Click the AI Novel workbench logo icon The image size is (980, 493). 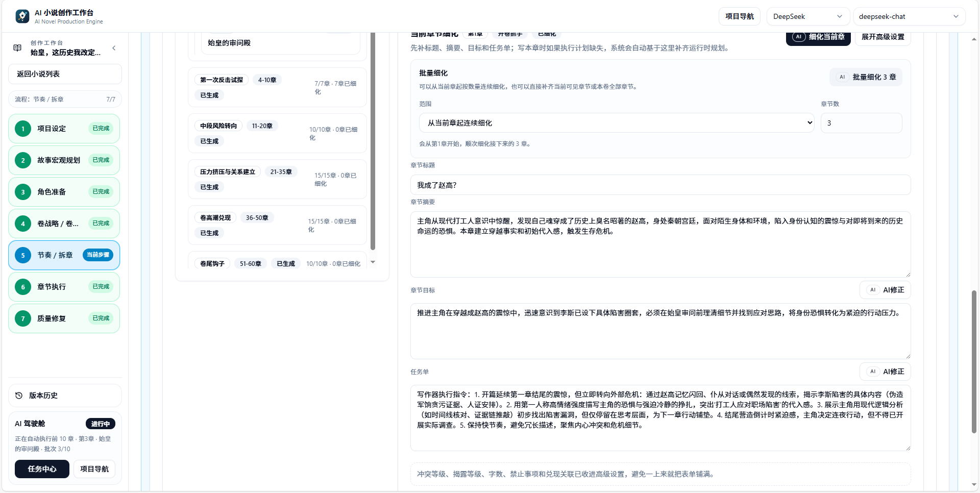(21, 16)
